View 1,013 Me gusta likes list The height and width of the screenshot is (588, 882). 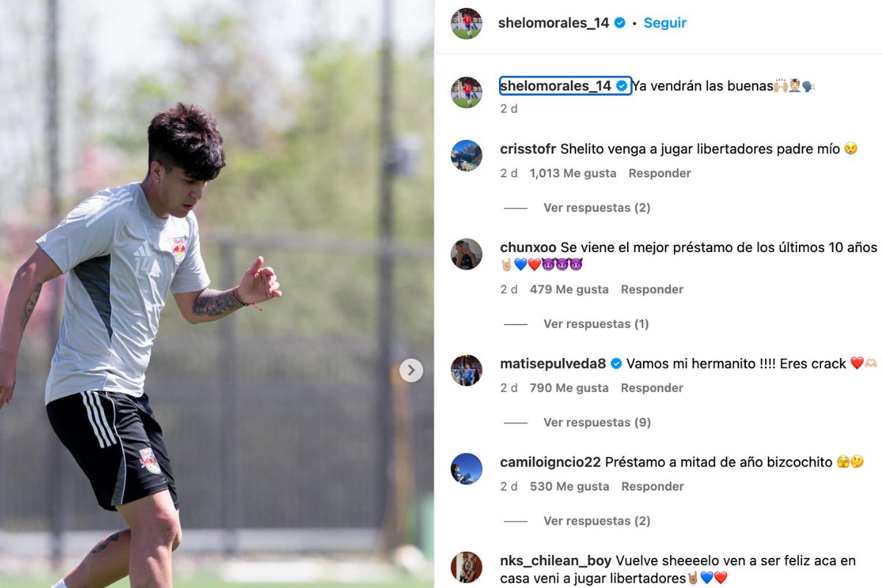(x=573, y=173)
